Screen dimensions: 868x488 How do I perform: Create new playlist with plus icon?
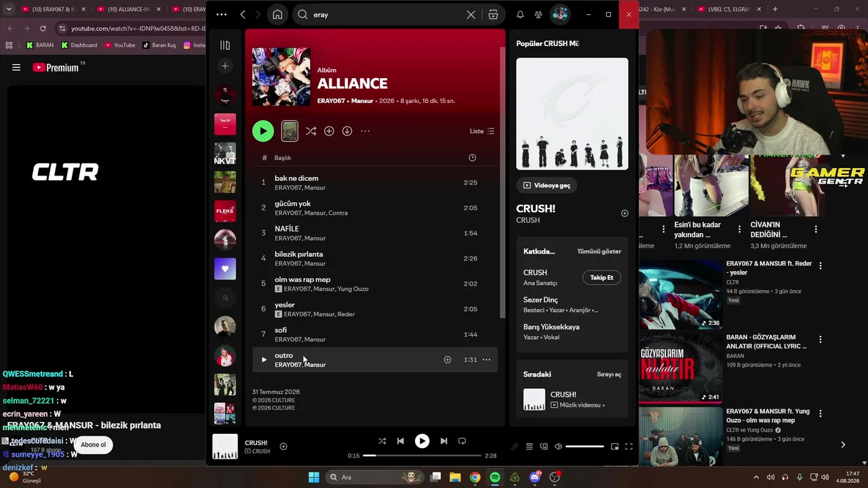click(225, 66)
